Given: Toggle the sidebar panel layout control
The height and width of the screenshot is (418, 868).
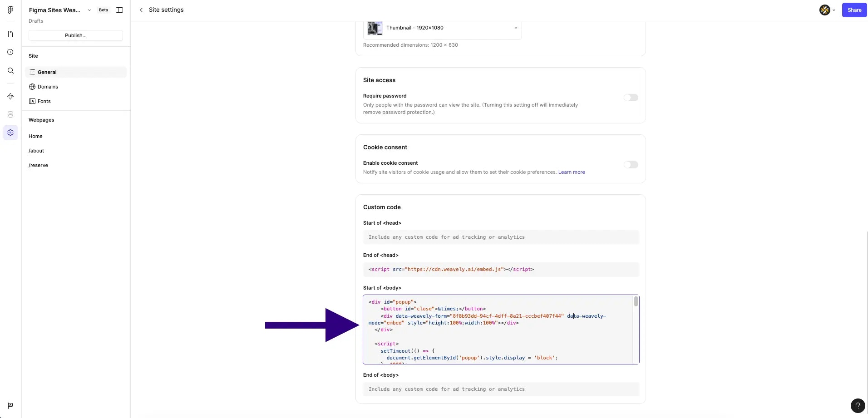Looking at the screenshot, I should click(119, 10).
